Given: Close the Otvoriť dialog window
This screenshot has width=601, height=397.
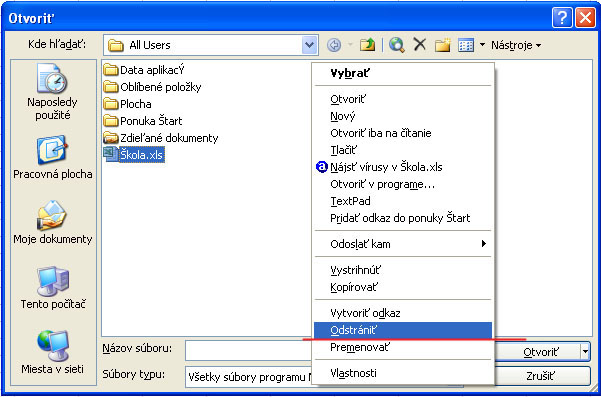Looking at the screenshot, I should click(x=586, y=18).
